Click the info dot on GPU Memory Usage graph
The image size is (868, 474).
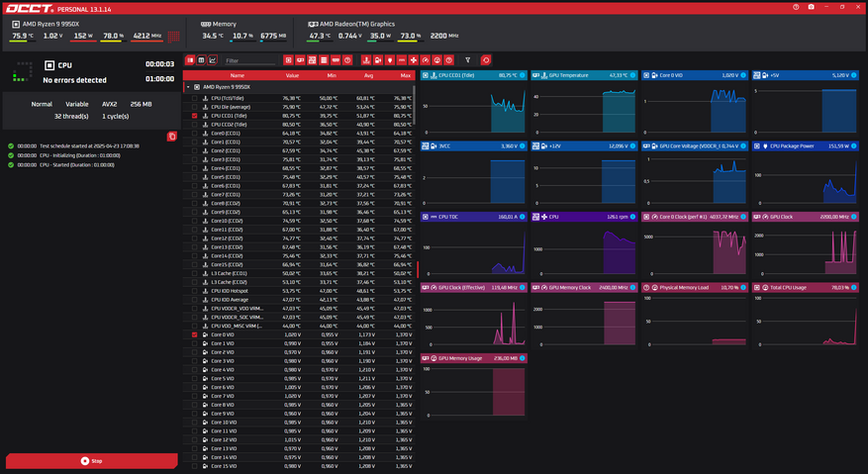coord(522,358)
